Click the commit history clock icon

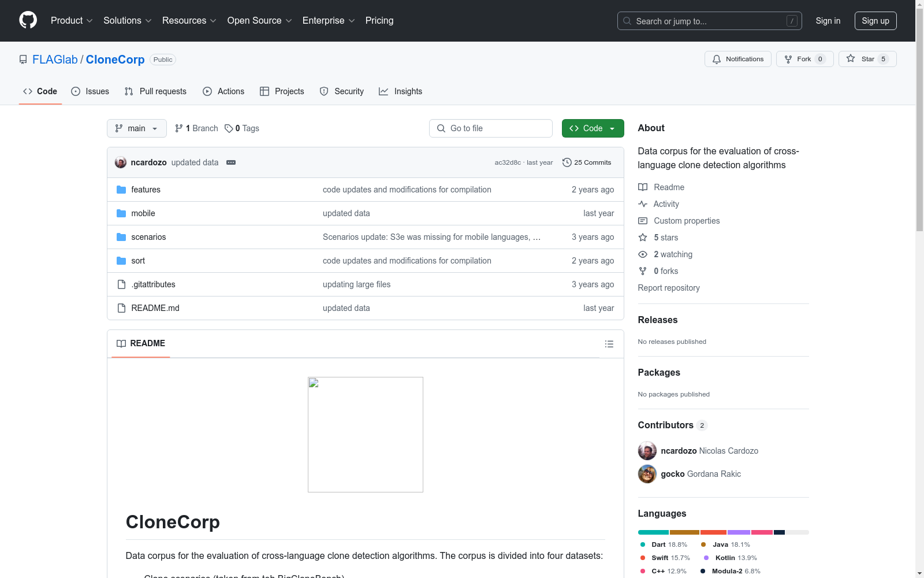pyautogui.click(x=567, y=162)
